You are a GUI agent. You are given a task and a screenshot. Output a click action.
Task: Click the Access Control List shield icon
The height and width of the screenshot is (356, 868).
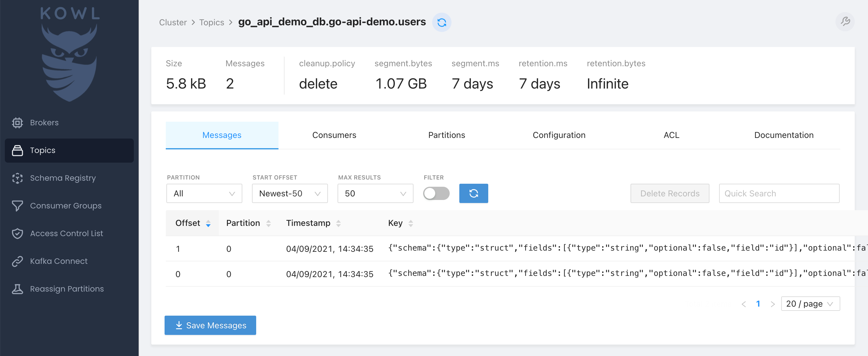(x=17, y=233)
